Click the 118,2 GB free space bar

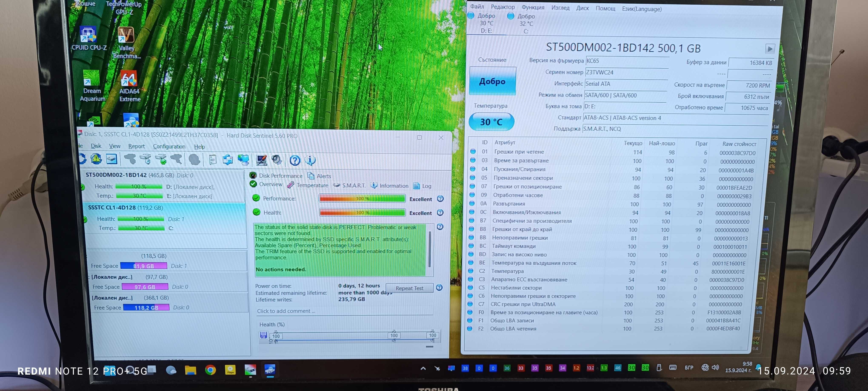tap(146, 307)
